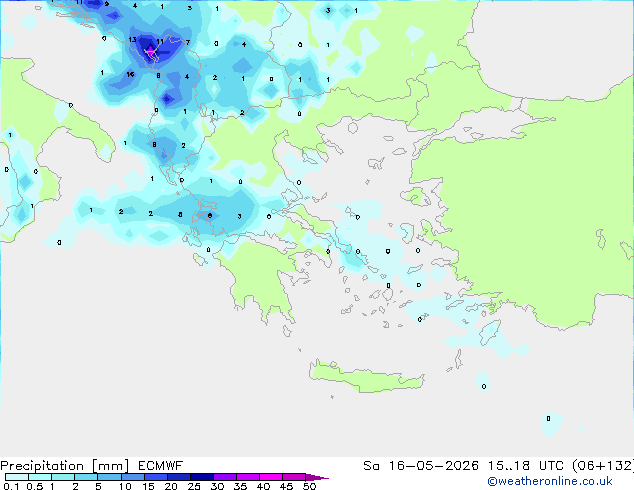634x490 pixels.
Task: Click the 20–25 mm dark blue swatch
Action: tap(179, 477)
